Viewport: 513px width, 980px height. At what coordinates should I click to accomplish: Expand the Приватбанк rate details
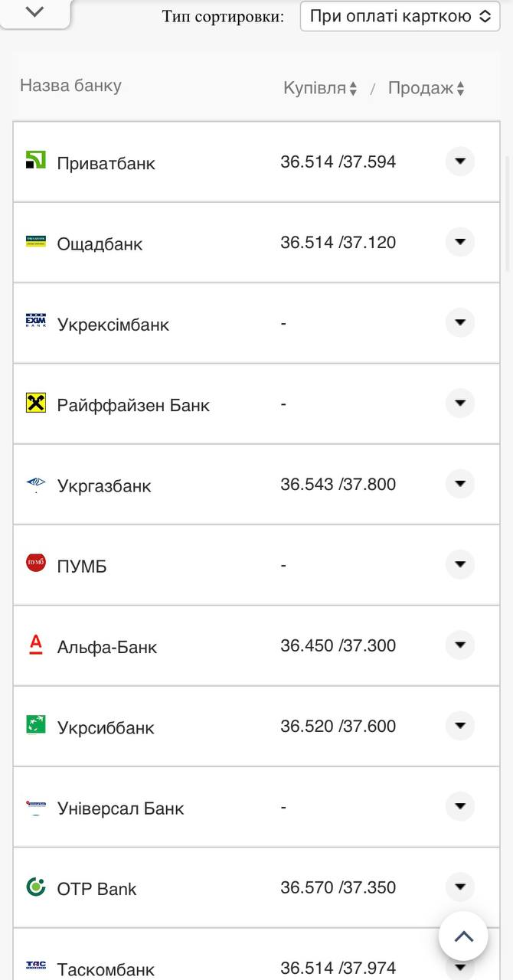point(460,162)
